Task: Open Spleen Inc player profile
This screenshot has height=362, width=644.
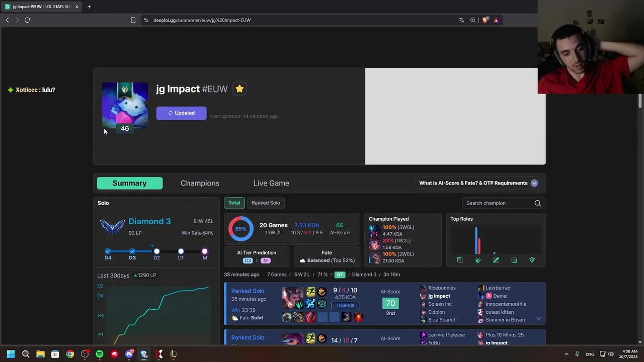Action: click(x=440, y=304)
